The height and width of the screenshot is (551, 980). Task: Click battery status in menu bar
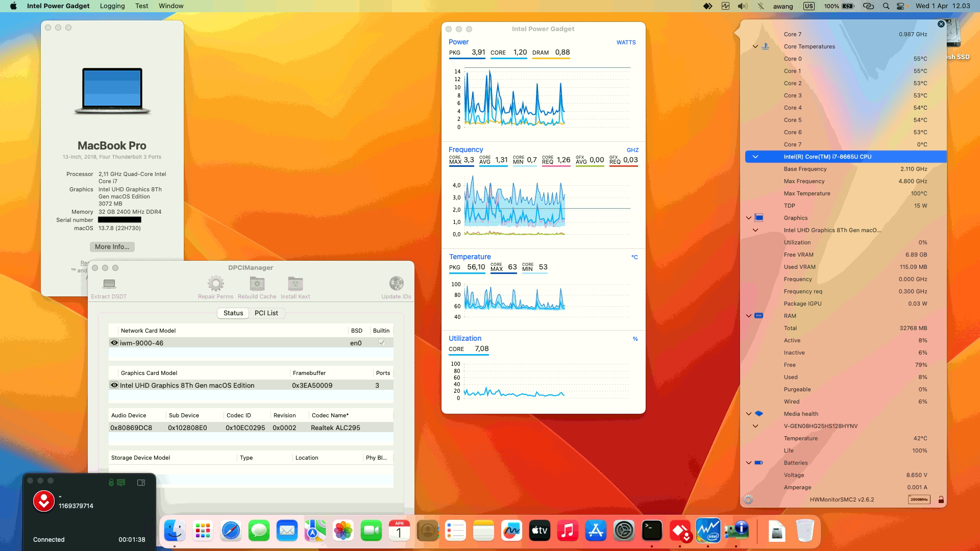[x=839, y=6]
